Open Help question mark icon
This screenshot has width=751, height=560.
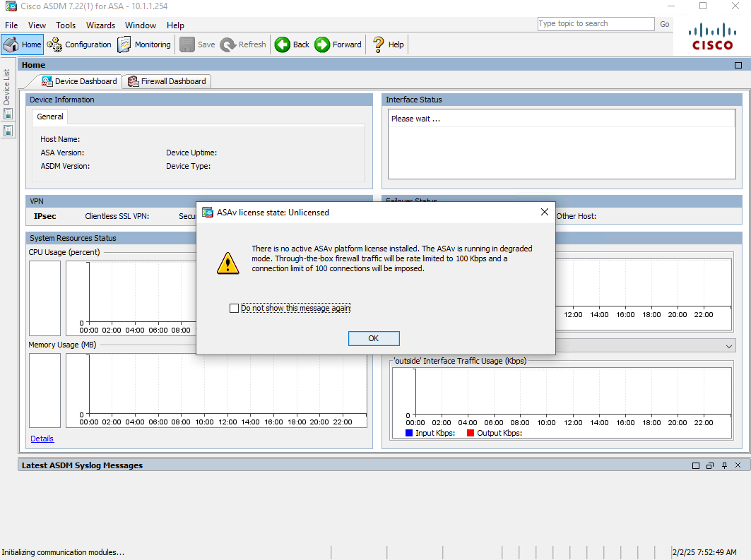point(378,44)
